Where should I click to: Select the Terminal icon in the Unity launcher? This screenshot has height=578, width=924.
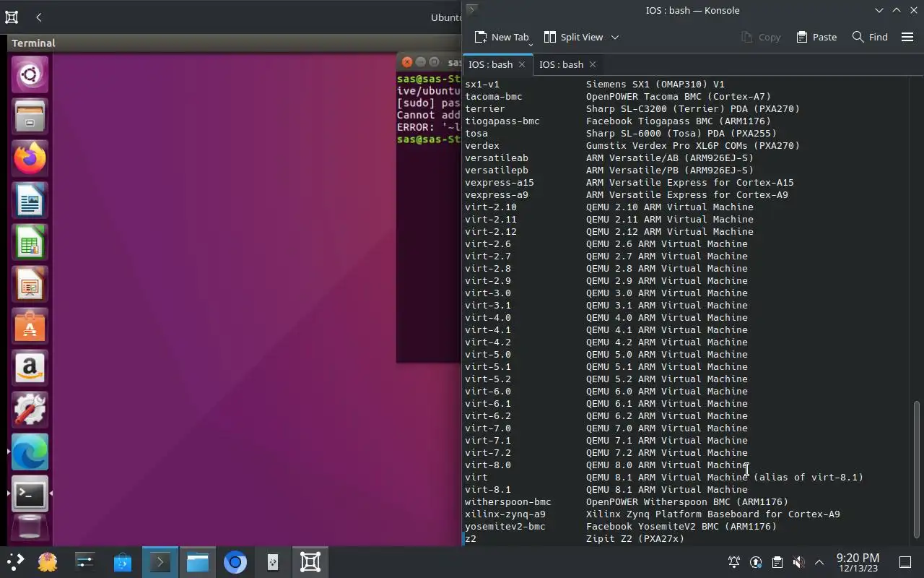pyautogui.click(x=30, y=494)
